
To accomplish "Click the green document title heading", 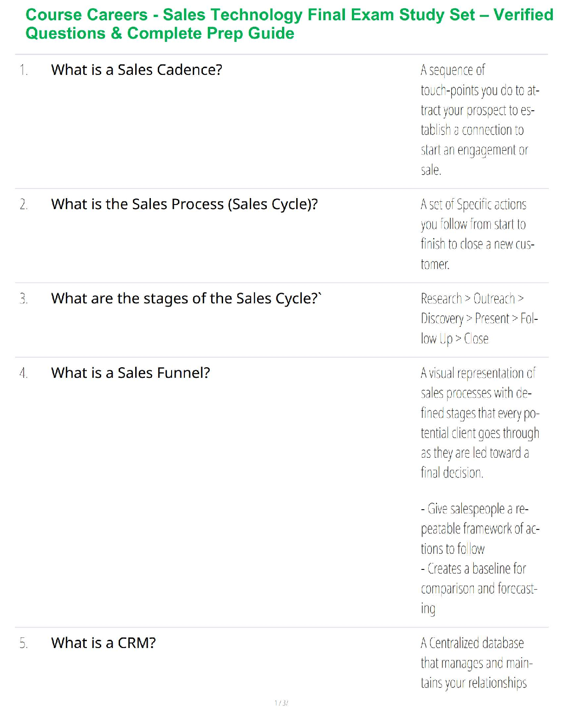I will pos(289,15).
